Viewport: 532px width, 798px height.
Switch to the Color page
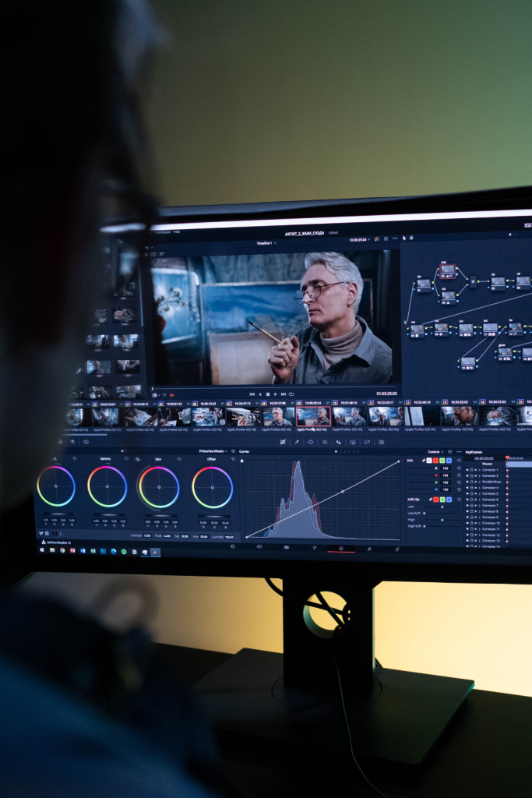341,548
